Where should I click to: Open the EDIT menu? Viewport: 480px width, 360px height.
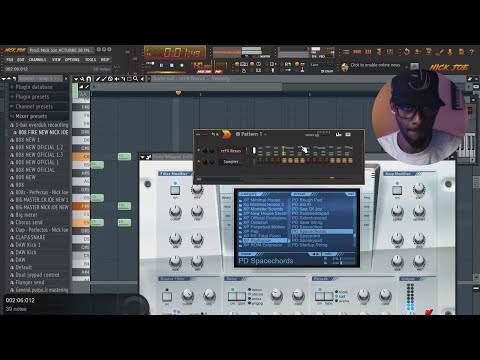coord(21,60)
